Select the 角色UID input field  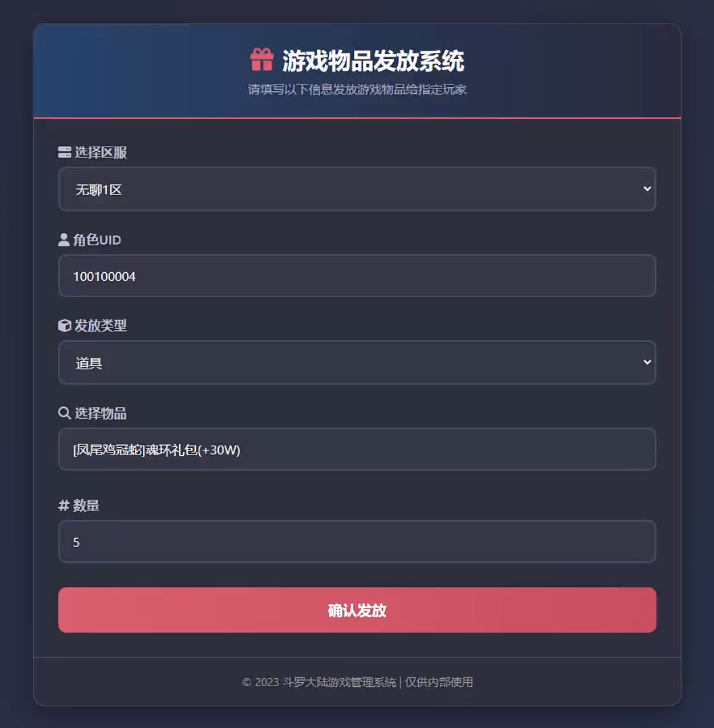click(357, 276)
